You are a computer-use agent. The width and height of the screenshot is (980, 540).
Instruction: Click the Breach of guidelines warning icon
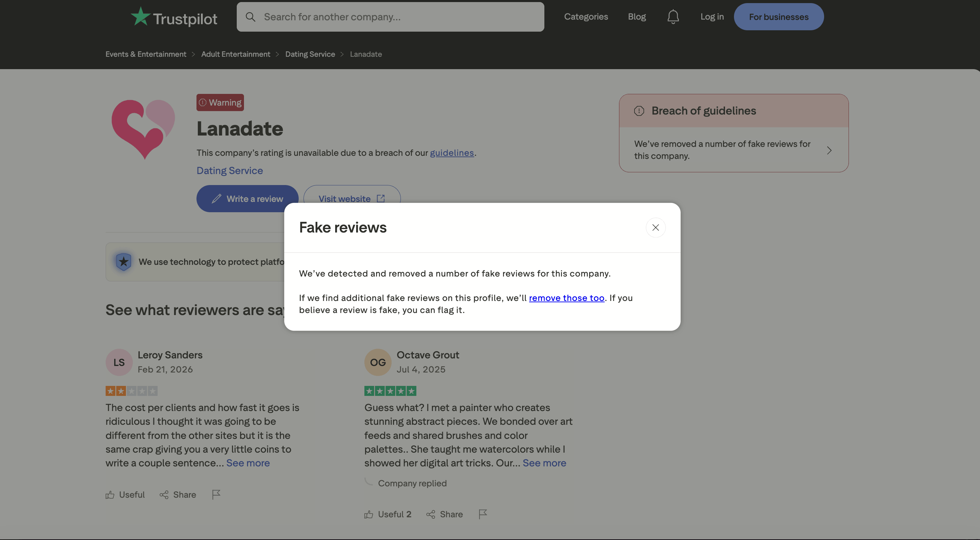[x=639, y=111]
